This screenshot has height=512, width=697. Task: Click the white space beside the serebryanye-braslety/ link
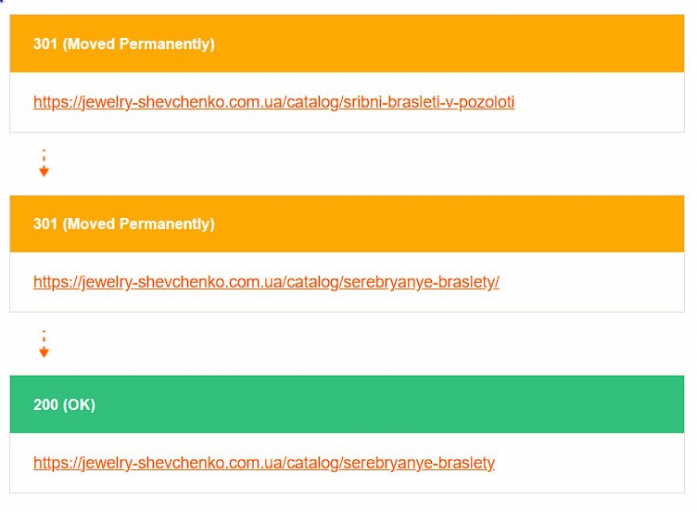pyautogui.click(x=591, y=282)
